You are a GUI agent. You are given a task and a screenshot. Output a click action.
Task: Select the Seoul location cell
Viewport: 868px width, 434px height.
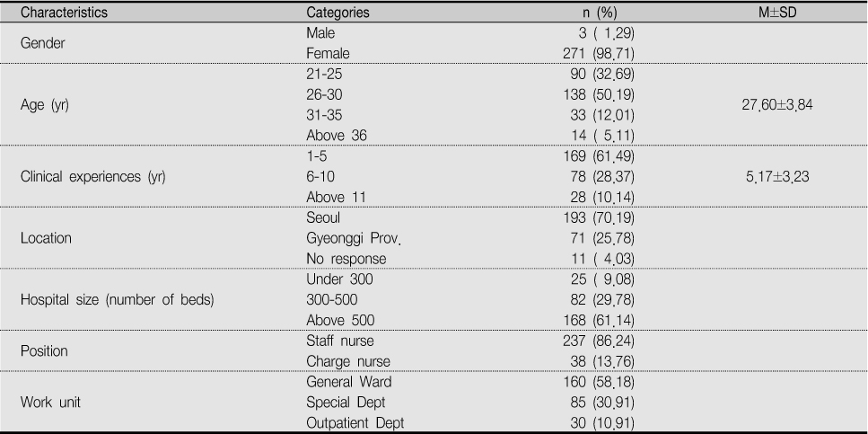323,217
